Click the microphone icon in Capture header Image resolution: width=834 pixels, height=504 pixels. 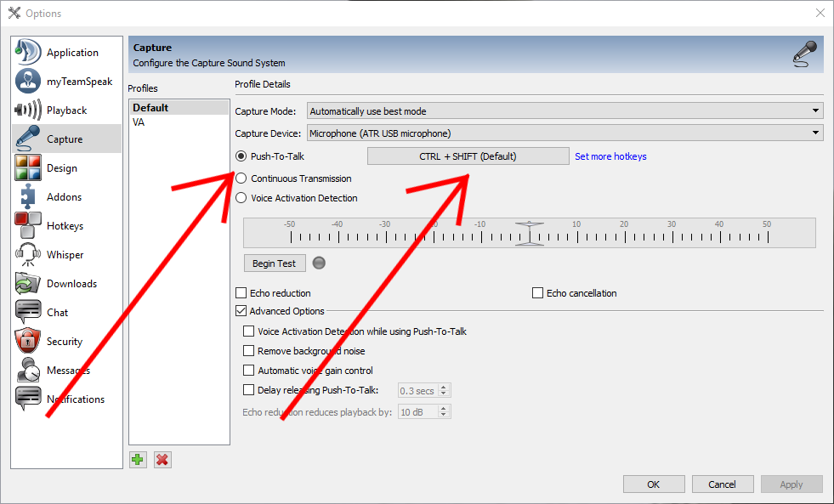click(805, 54)
